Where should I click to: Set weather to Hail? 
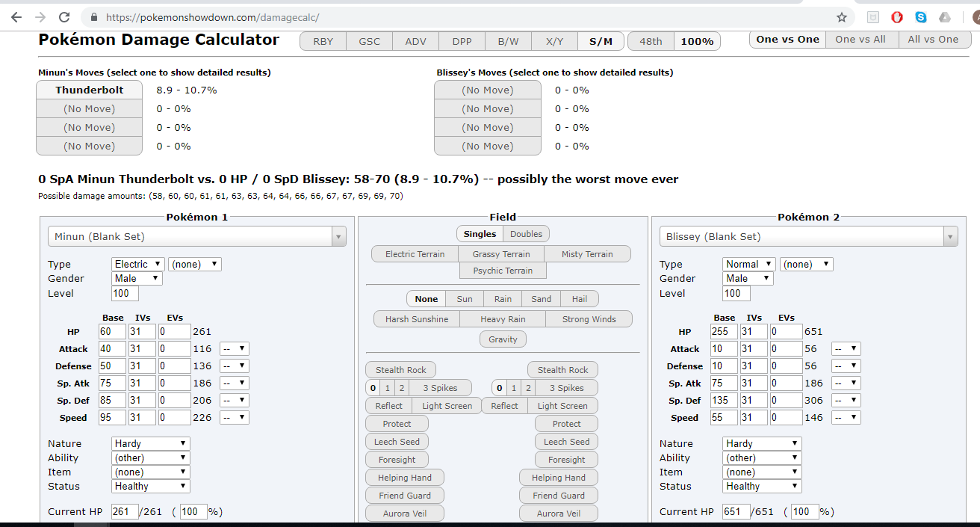[x=580, y=299]
